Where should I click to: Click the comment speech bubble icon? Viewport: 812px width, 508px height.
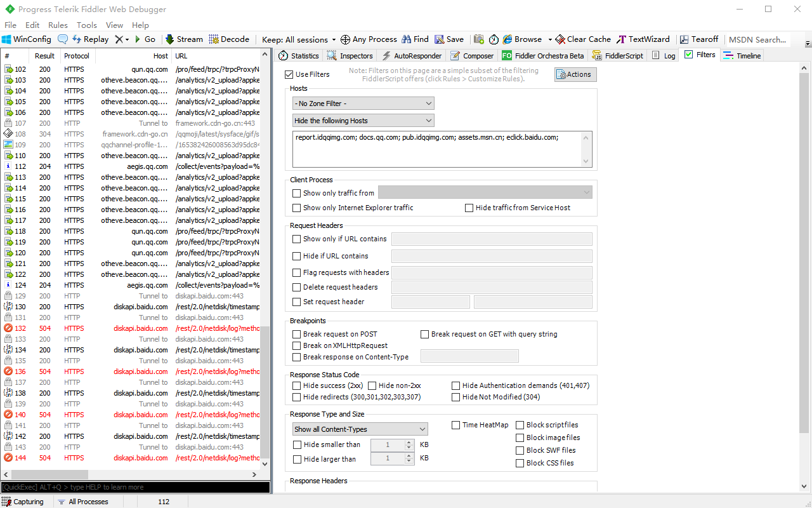[63, 39]
